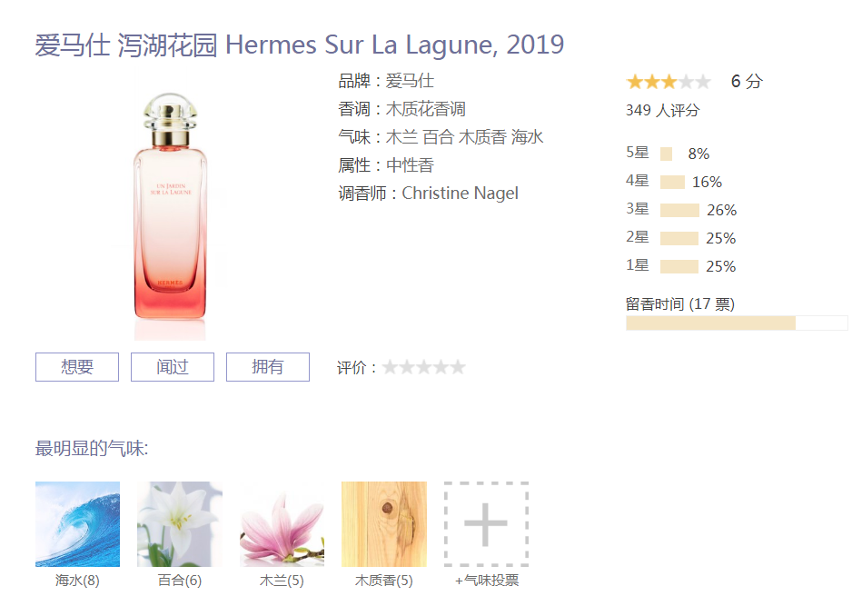Follow the 木质花香调 fragrance family link
This screenshot has width=852, height=616.
click(x=425, y=109)
